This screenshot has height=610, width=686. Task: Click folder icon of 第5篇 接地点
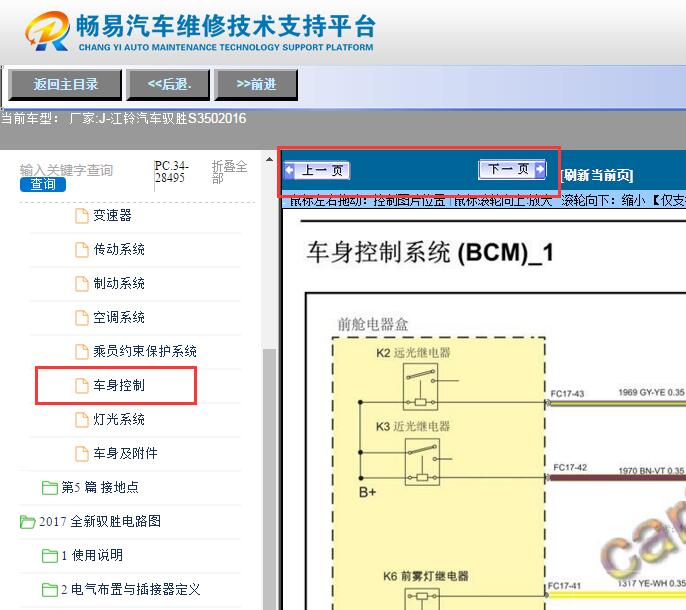click(x=49, y=488)
